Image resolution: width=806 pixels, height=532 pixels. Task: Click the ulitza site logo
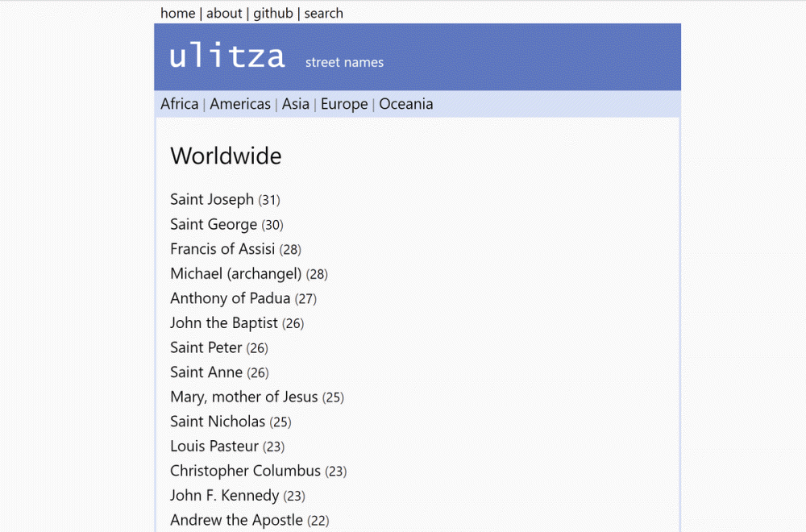226,57
